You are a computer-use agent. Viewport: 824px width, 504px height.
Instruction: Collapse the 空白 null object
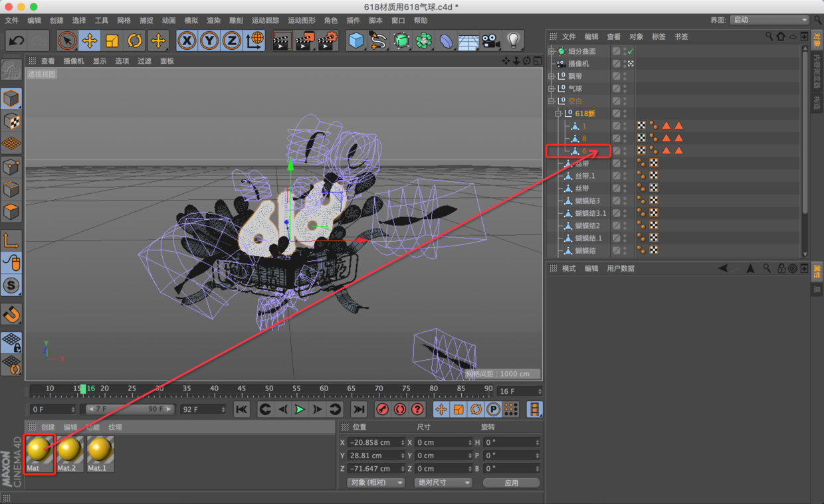(x=552, y=101)
